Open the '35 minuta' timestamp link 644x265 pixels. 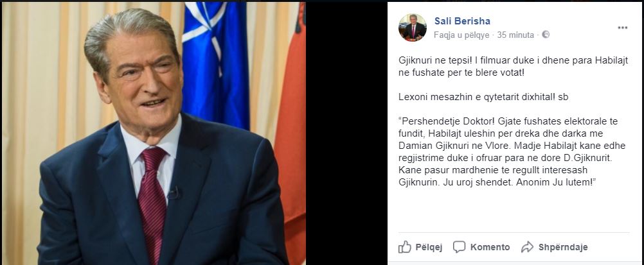pos(515,35)
